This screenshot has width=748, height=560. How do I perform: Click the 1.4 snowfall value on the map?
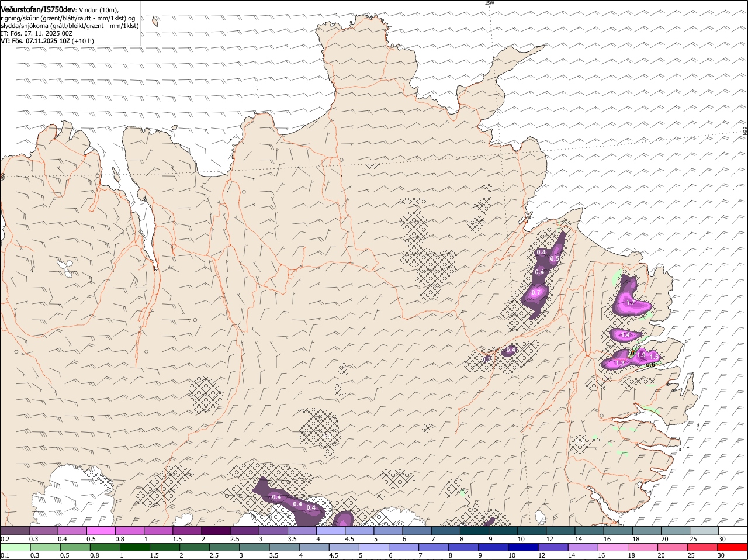click(x=625, y=335)
